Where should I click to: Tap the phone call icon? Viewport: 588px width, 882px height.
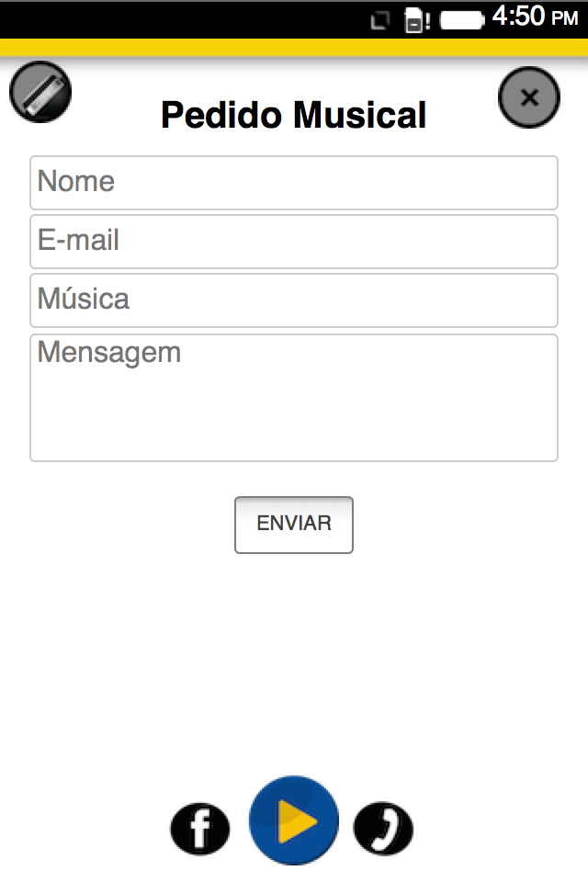(383, 829)
